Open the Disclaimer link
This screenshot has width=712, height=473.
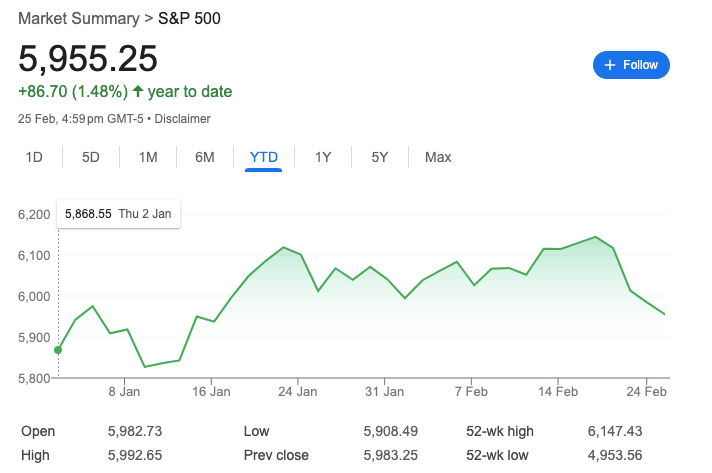(x=183, y=119)
